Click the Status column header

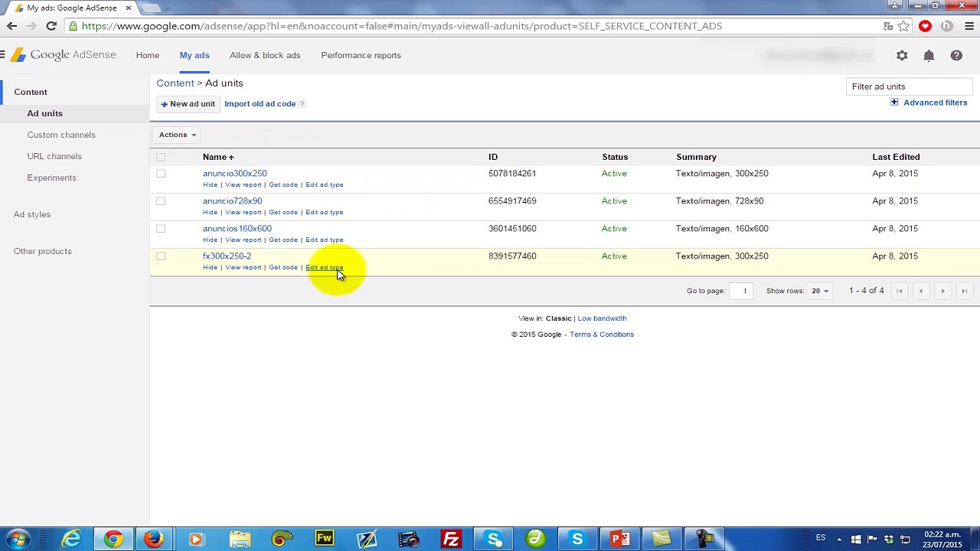(615, 157)
